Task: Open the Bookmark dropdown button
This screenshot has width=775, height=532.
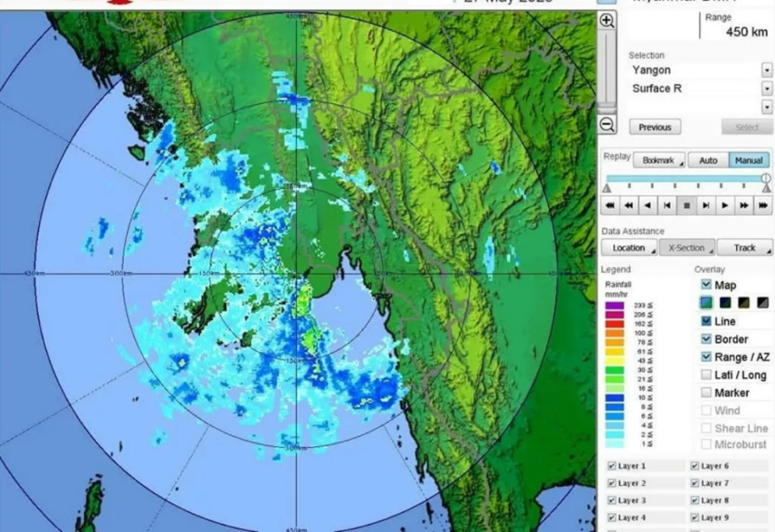Action: tap(659, 160)
